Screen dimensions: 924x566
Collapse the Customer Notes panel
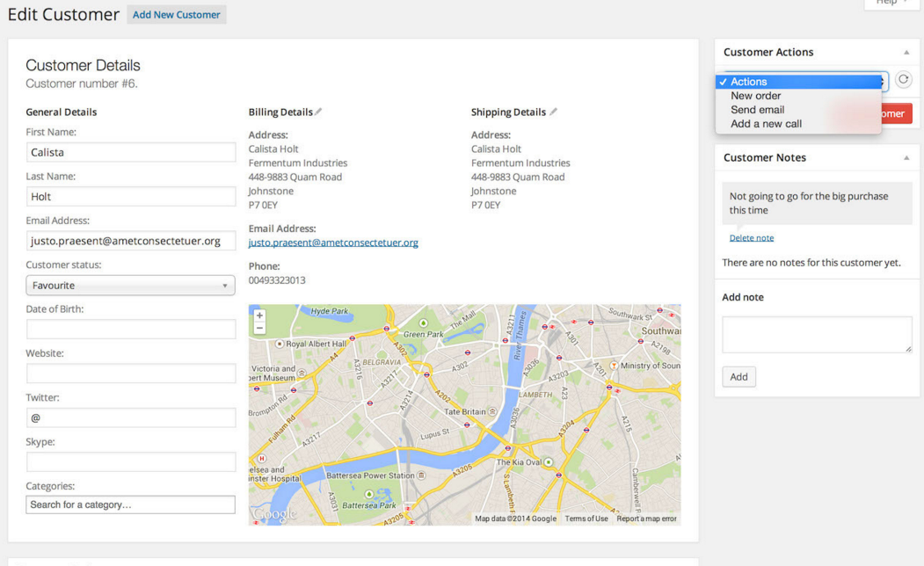906,157
